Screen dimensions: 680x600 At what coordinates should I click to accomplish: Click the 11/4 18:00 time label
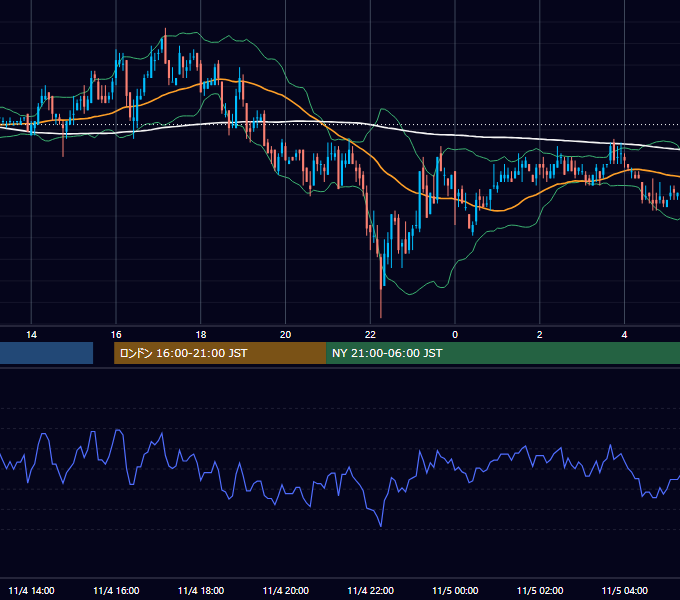pyautogui.click(x=201, y=590)
